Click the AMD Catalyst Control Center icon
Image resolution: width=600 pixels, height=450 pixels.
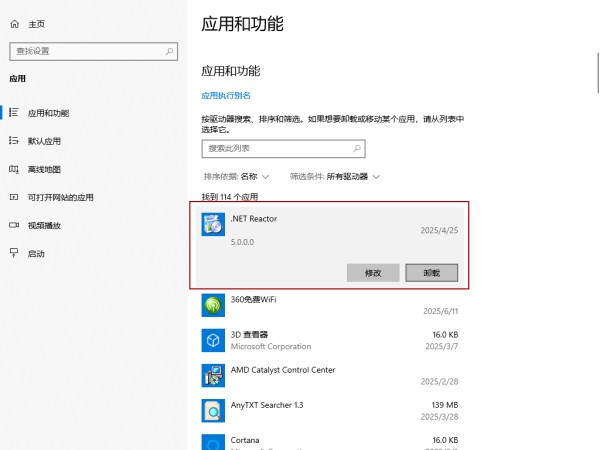click(x=213, y=375)
